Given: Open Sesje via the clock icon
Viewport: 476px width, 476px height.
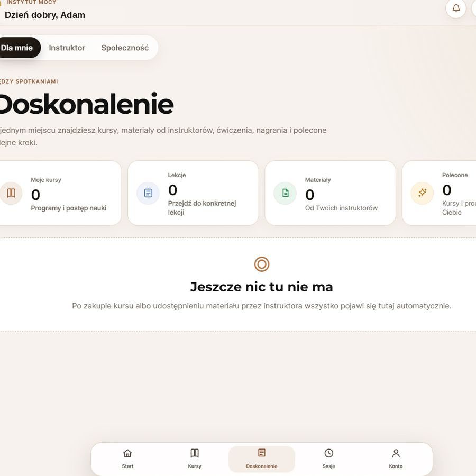Looking at the screenshot, I should [329, 453].
